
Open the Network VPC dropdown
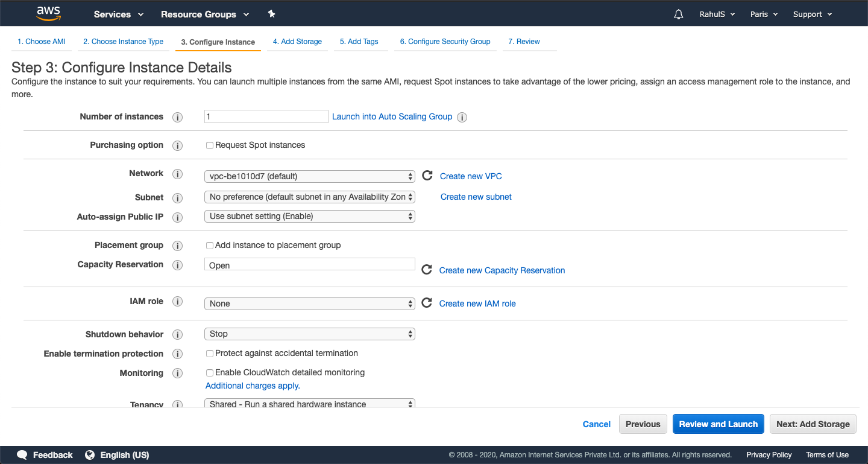[x=309, y=176]
